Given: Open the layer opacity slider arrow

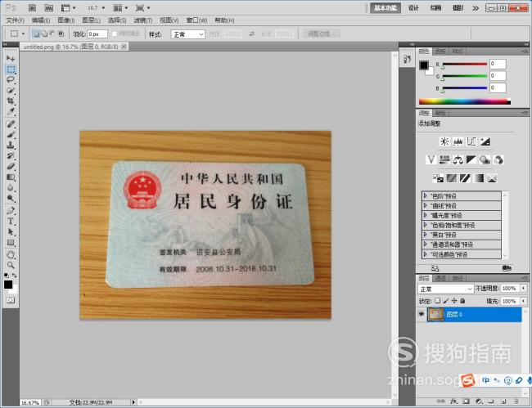Looking at the screenshot, I should click(524, 288).
